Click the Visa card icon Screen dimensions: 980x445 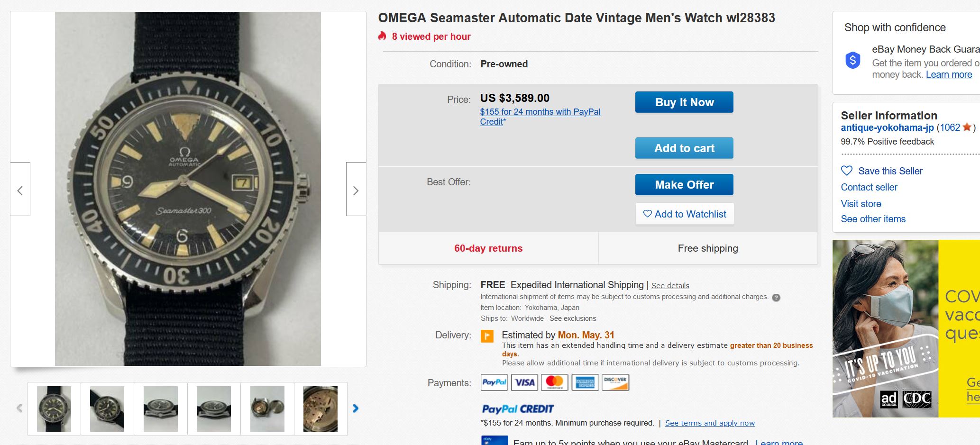point(524,382)
